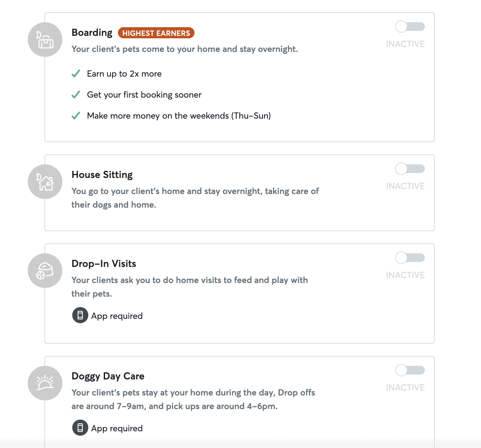Click App required text under Drop-In Visits

coord(117,316)
